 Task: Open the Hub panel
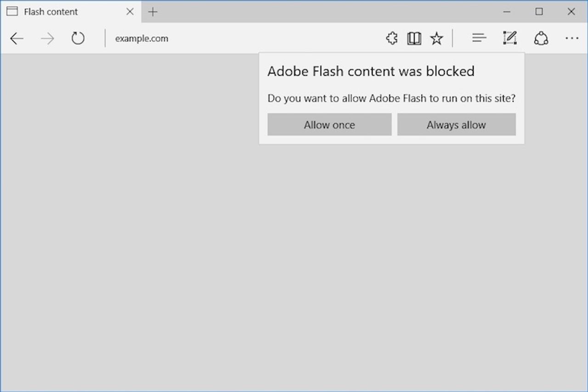(479, 38)
